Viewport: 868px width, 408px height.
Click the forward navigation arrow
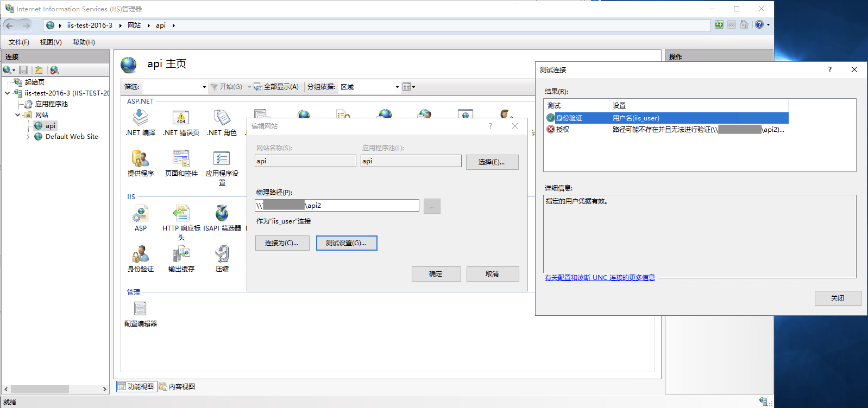tap(26, 25)
